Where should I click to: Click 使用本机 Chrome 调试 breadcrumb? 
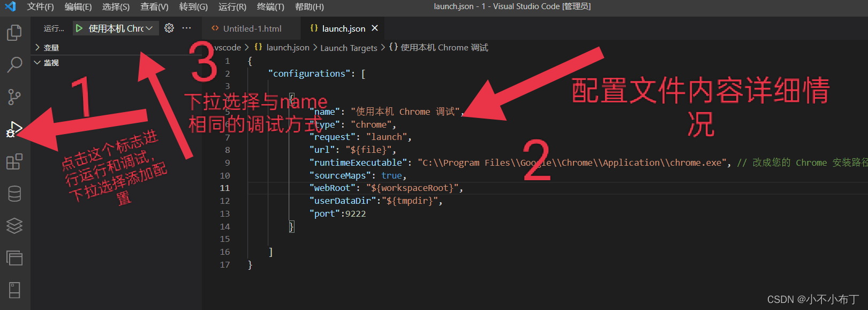click(444, 47)
